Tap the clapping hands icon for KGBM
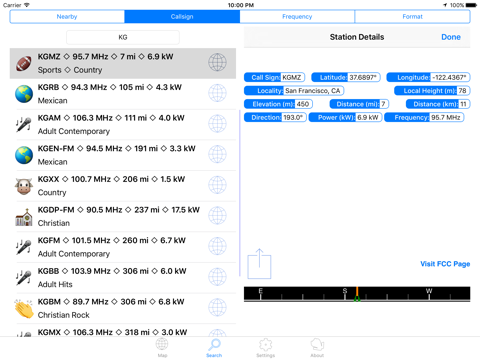This screenshot has height=360, width=480. click(24, 309)
